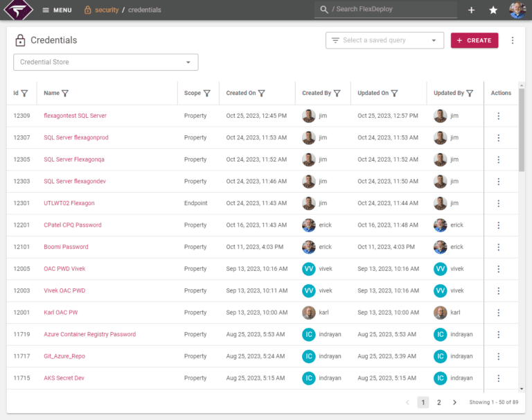532x420 pixels.
Task: Open actions menu for OAC PWD Vivek row
Action: pos(499,269)
